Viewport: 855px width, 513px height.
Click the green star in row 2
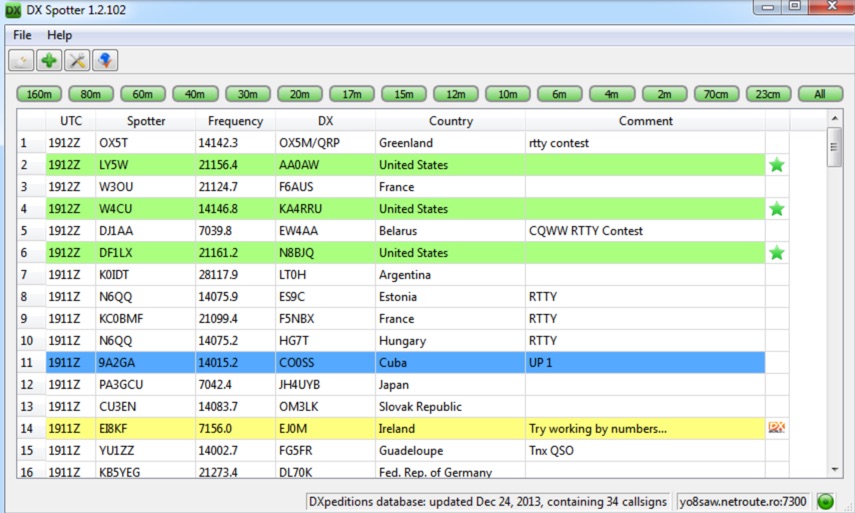tap(776, 165)
